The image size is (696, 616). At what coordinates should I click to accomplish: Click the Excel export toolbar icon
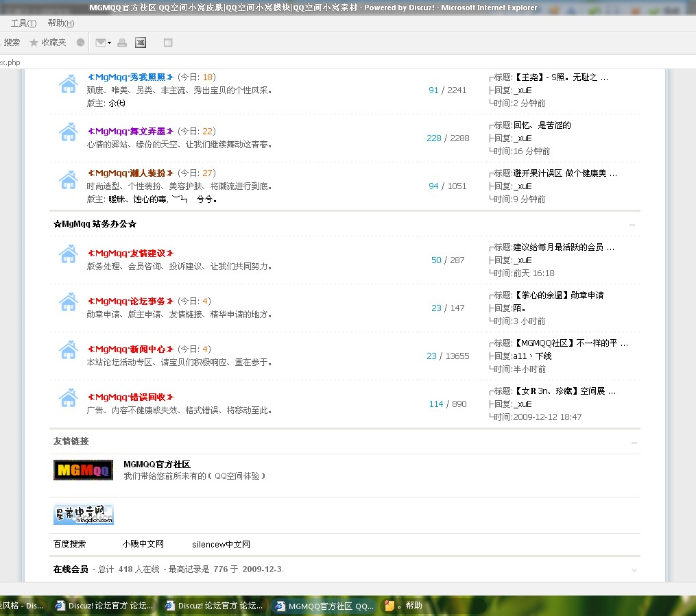point(141,42)
